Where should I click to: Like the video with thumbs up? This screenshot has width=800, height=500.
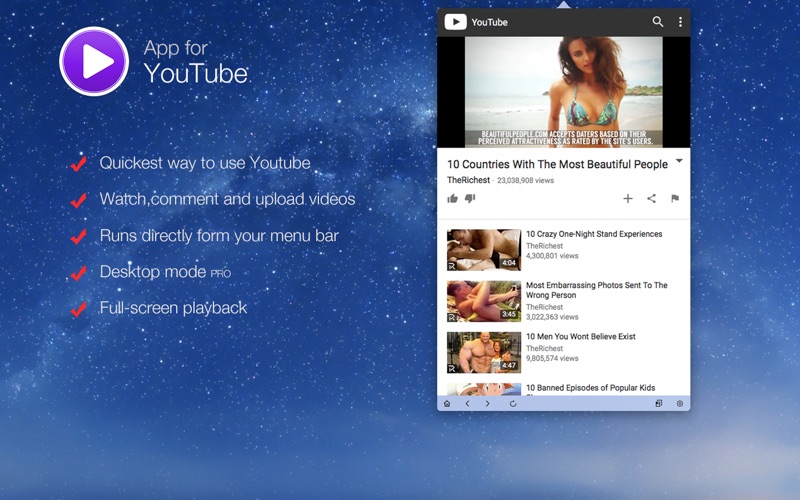453,198
